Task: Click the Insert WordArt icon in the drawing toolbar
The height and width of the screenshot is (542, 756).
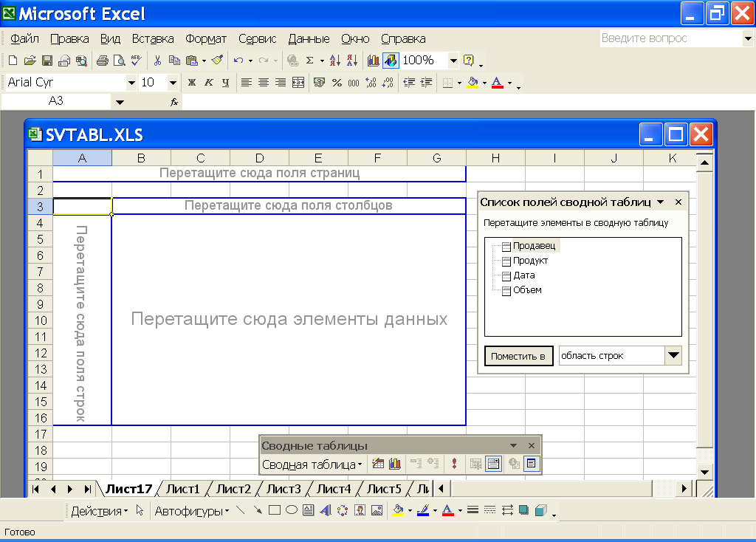Action: (326, 510)
